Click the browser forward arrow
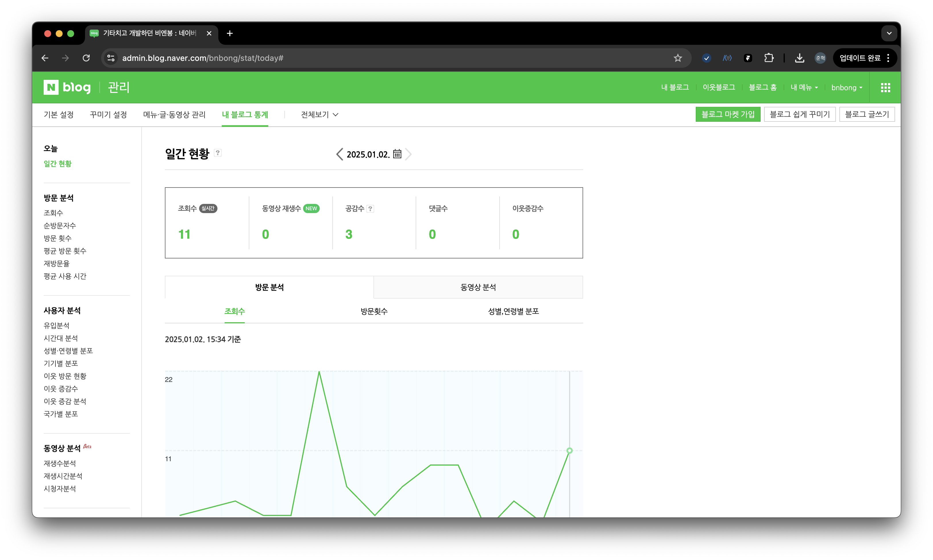 coord(66,58)
